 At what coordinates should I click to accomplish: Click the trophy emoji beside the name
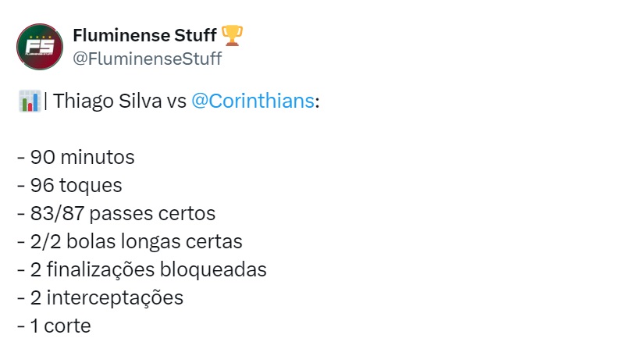tap(232, 35)
